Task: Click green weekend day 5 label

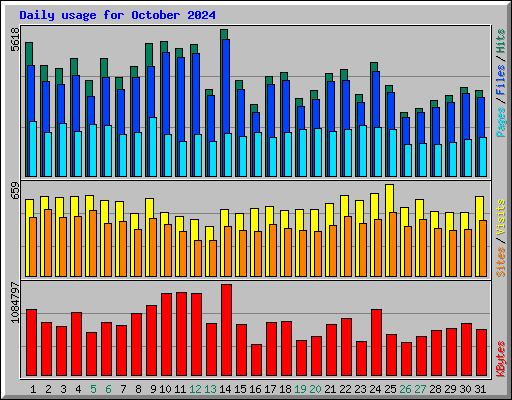Action: pos(93,389)
